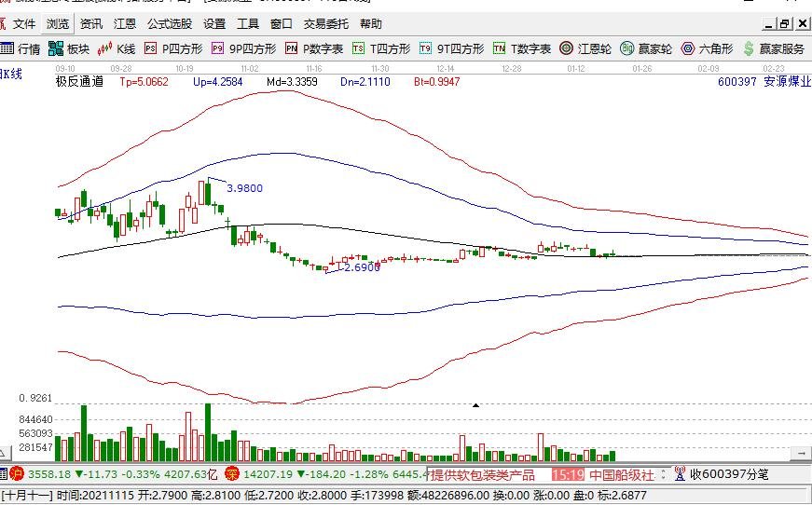Click the K线 candlestick icon
Image resolution: width=812 pixels, height=505 pixels.
coord(105,48)
